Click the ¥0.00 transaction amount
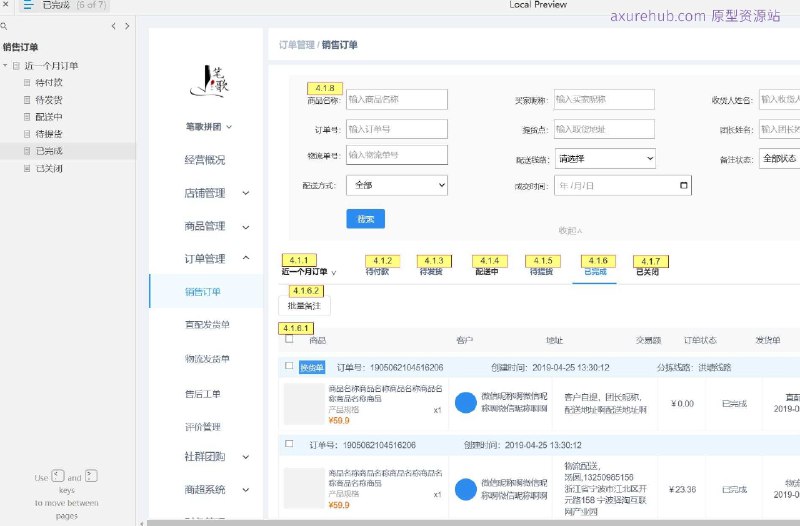 [682, 404]
